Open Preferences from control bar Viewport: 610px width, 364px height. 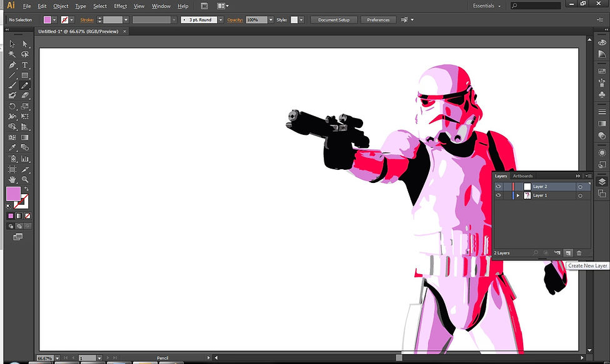click(378, 20)
